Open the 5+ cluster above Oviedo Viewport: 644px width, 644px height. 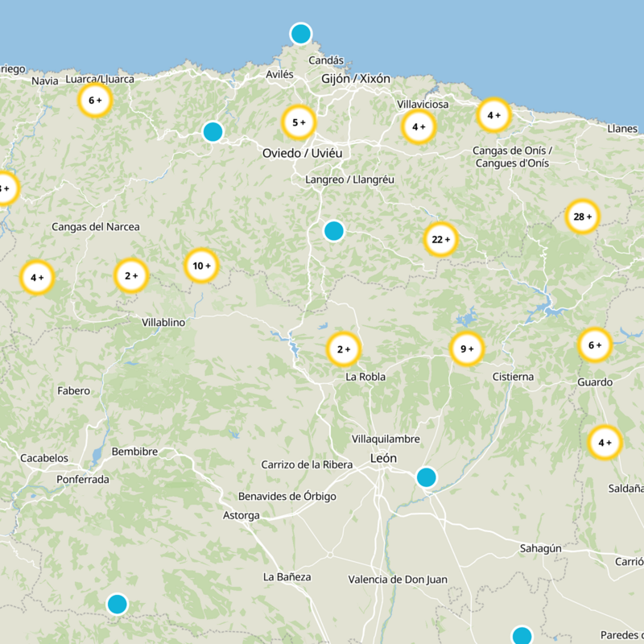299,122
